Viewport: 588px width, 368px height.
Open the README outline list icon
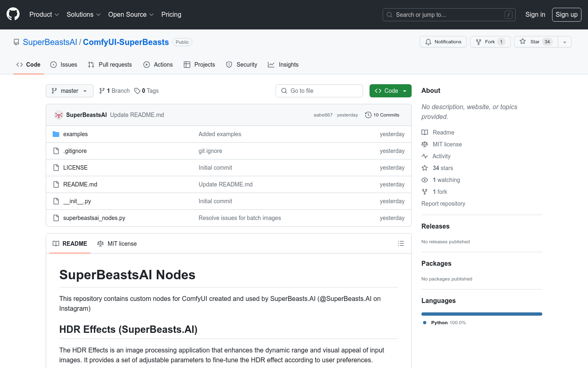401,243
